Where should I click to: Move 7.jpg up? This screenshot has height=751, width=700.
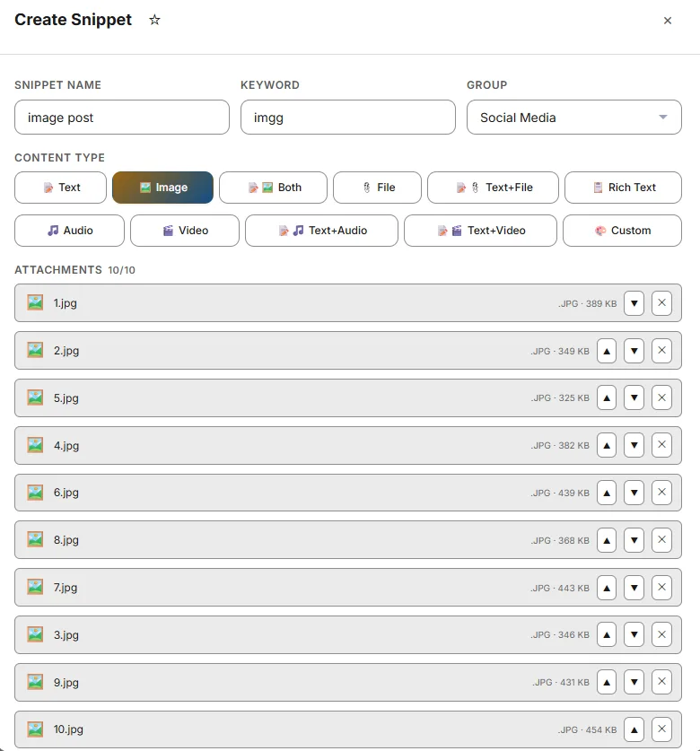tap(607, 588)
